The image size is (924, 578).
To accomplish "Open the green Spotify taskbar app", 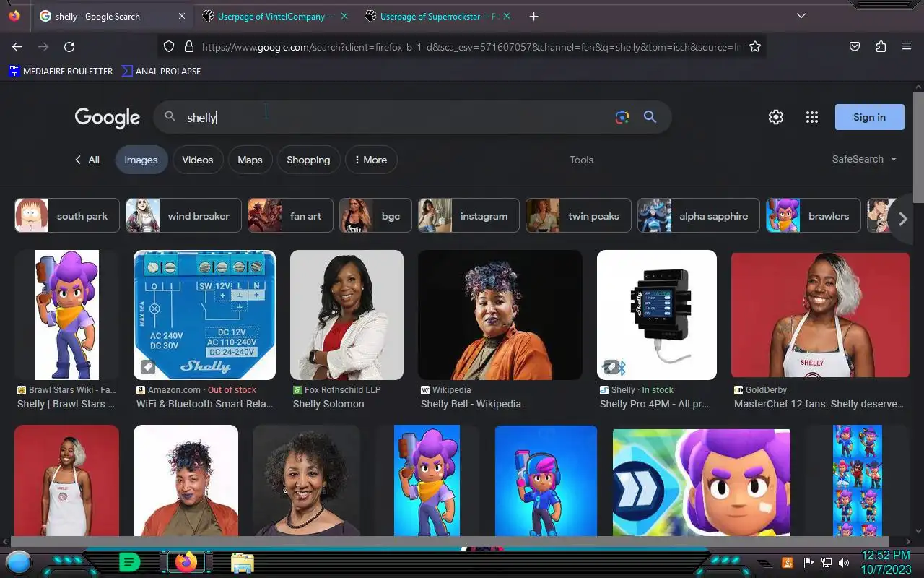I will click(129, 561).
